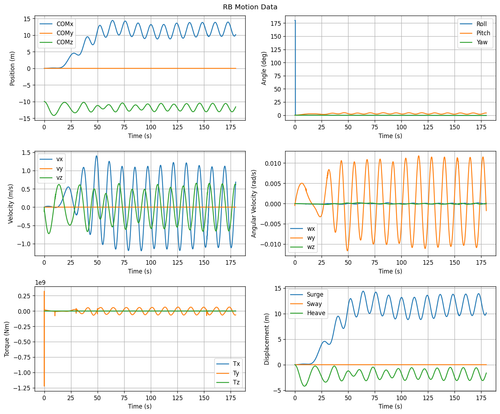500x414 pixels.
Task: Select the Tx legend entry
Action: coord(228,364)
